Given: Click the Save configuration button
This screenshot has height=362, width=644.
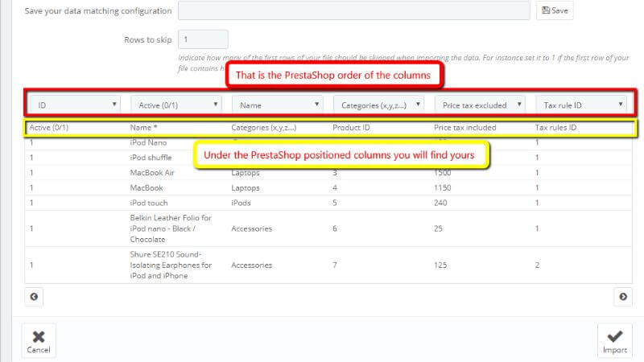Looking at the screenshot, I should pyautogui.click(x=555, y=10).
